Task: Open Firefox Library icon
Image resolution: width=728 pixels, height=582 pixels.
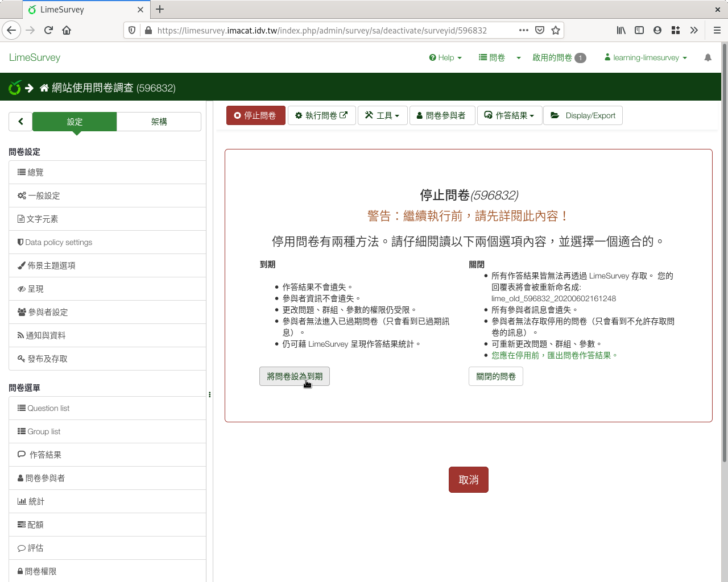Action: [x=621, y=30]
